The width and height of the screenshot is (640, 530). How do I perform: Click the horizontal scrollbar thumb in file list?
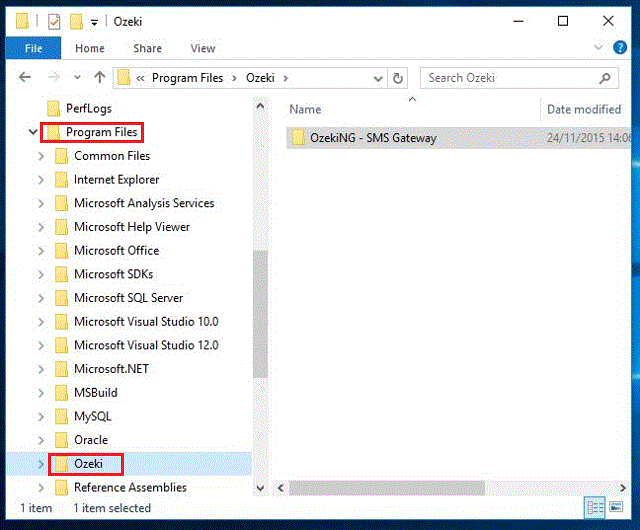[x=387, y=488]
